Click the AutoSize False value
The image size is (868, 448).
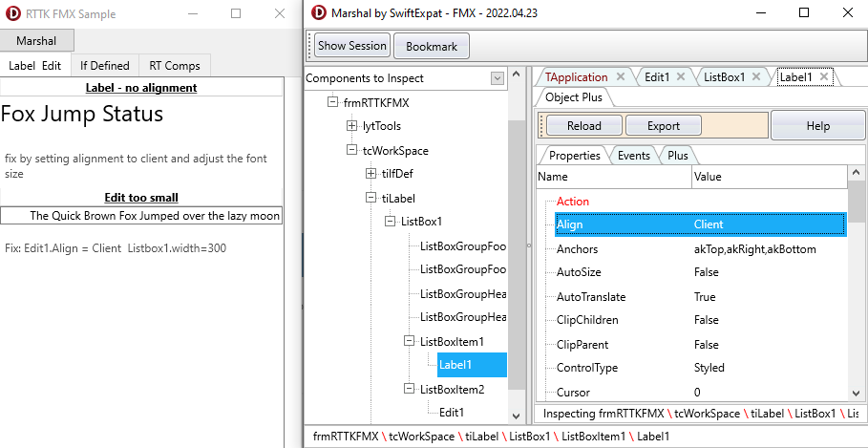click(x=707, y=272)
